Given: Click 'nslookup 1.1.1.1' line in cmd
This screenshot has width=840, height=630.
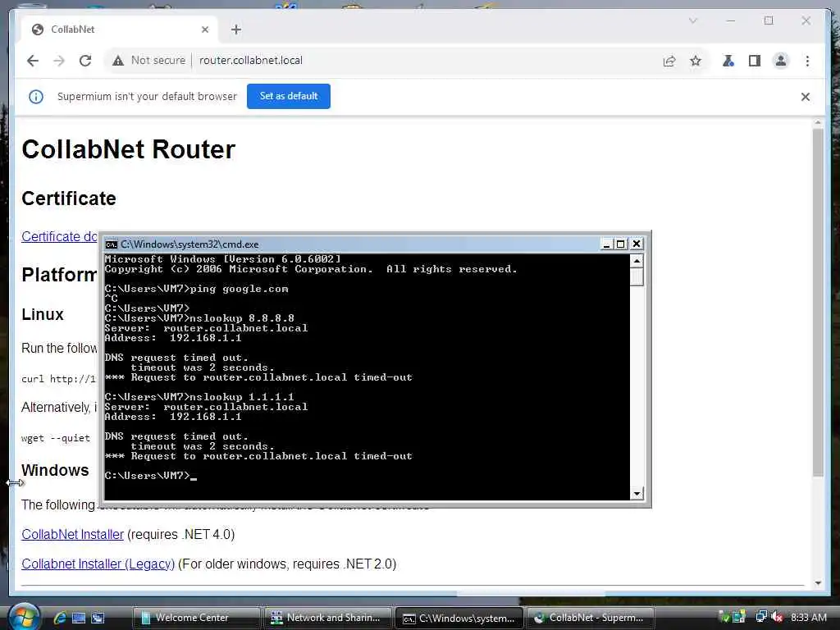Looking at the screenshot, I should coord(199,397).
